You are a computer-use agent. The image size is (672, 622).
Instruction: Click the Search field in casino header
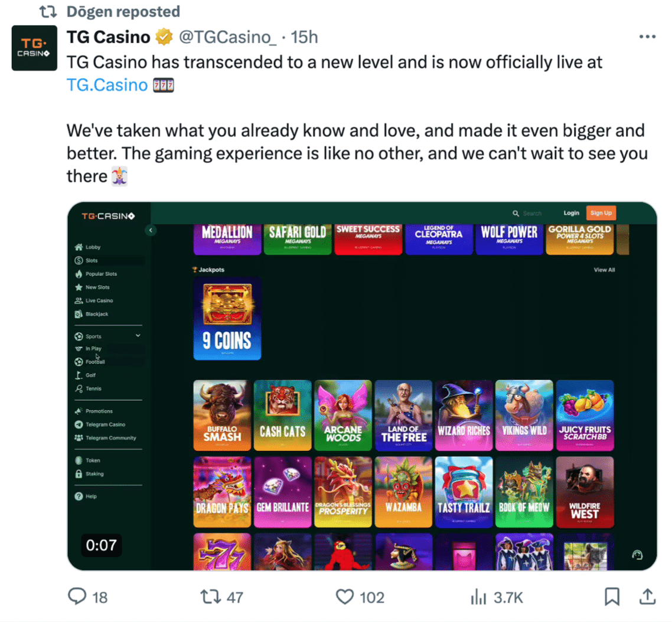click(527, 213)
